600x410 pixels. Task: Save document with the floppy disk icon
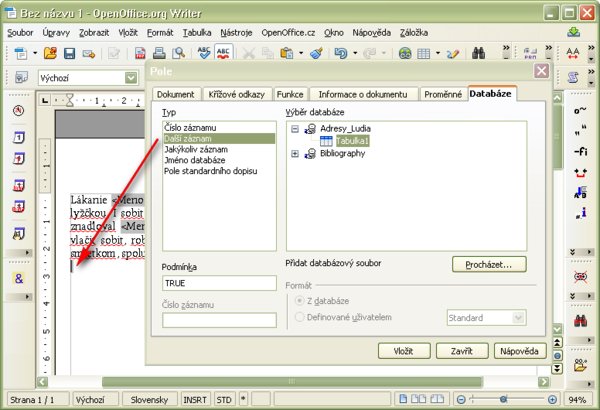[x=69, y=53]
